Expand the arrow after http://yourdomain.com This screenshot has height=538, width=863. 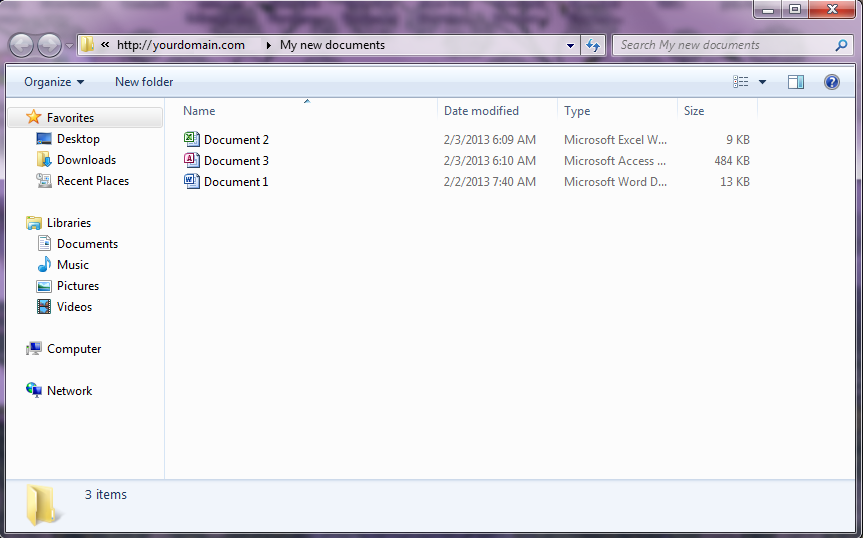coord(269,45)
